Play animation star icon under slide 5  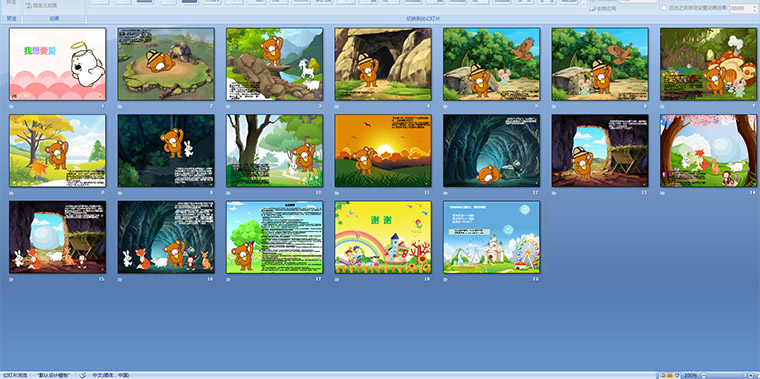click(446, 106)
